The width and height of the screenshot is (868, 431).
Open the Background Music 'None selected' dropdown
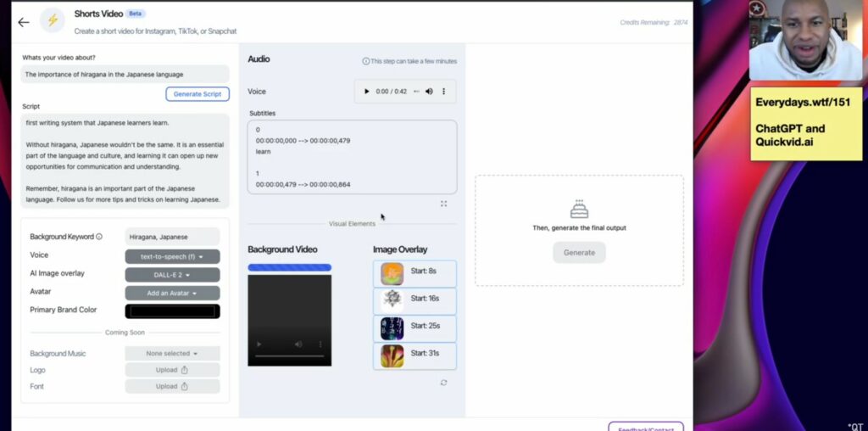tap(172, 354)
